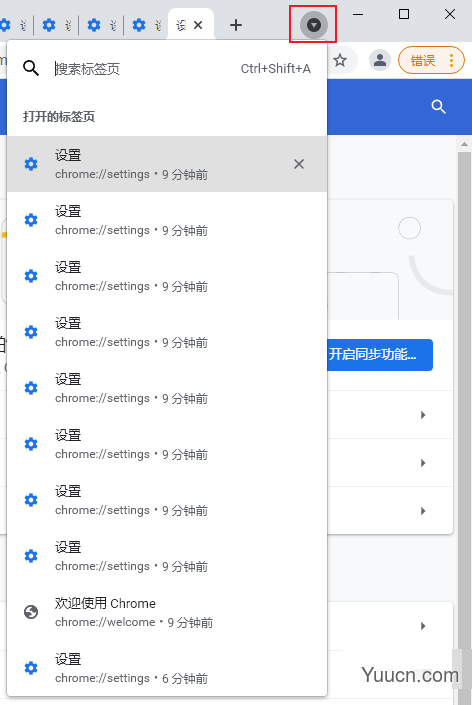Click the 打开的标签页 section heading
Screen dimensions: 472x705
pyautogui.click(x=59, y=117)
